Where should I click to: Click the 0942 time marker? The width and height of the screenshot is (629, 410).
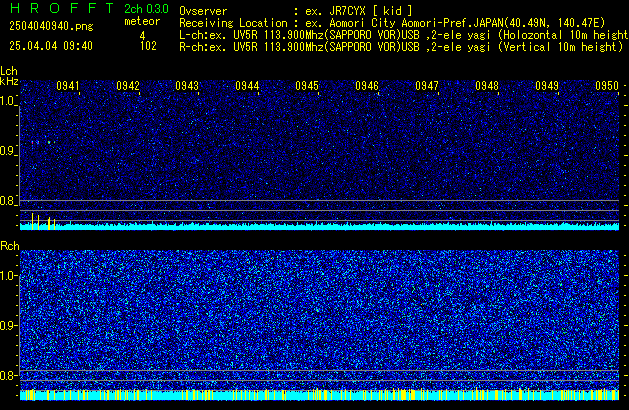tap(128, 86)
